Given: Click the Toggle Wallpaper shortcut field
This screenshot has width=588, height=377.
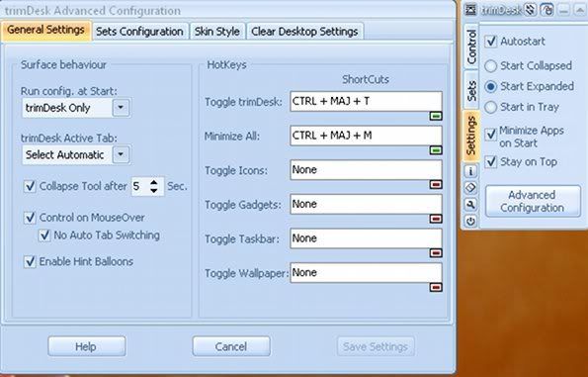Looking at the screenshot, I should click(x=366, y=273).
